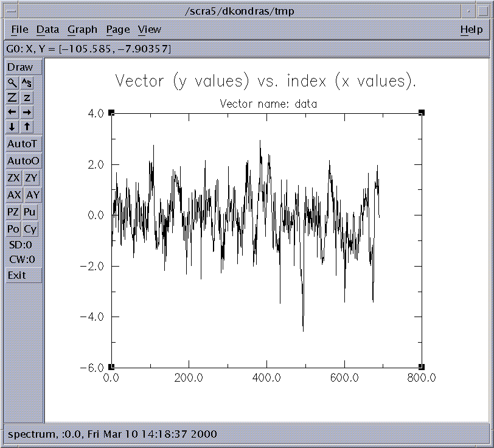The height and width of the screenshot is (448, 494).
Task: Click the large Z zoom-in icon
Action: [x=12, y=97]
